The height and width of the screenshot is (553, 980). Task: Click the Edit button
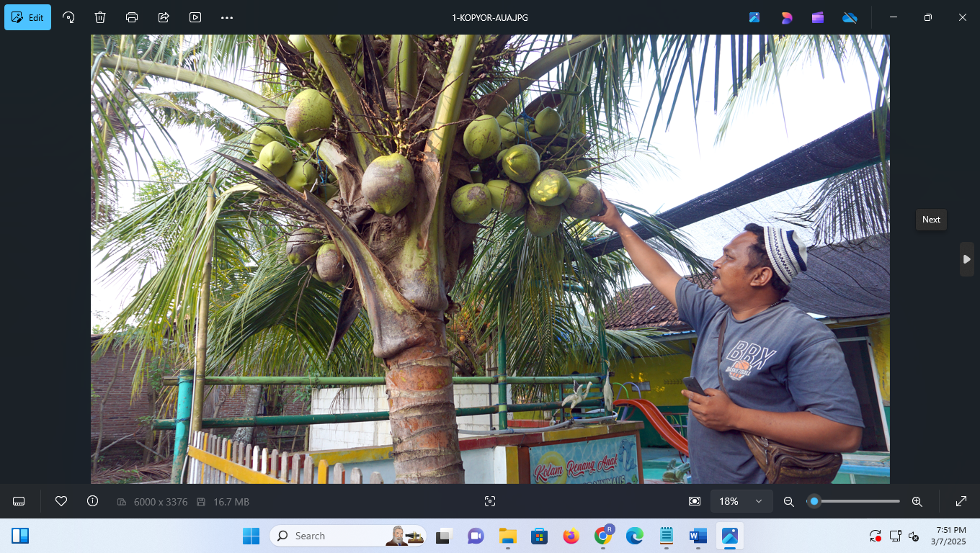27,17
